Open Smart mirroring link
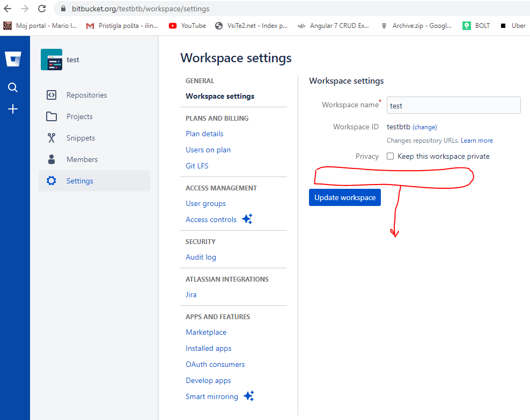The height and width of the screenshot is (420, 530). [212, 396]
